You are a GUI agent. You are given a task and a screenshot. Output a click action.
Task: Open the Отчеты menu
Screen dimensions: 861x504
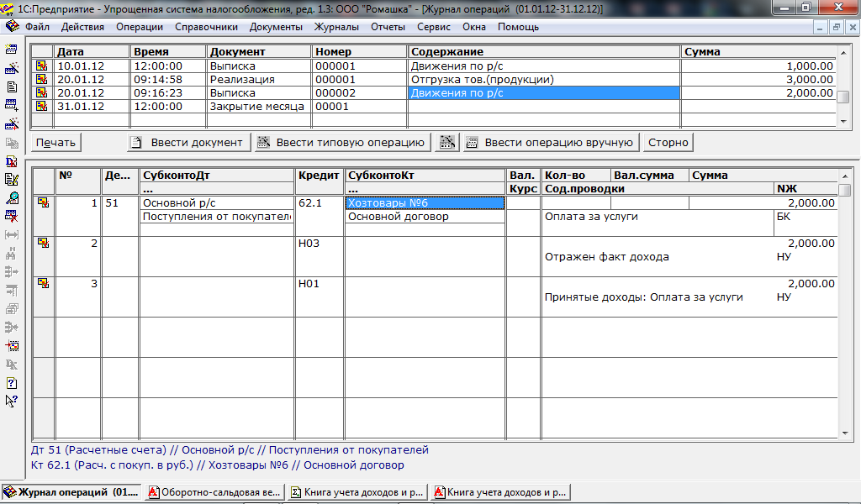[388, 27]
